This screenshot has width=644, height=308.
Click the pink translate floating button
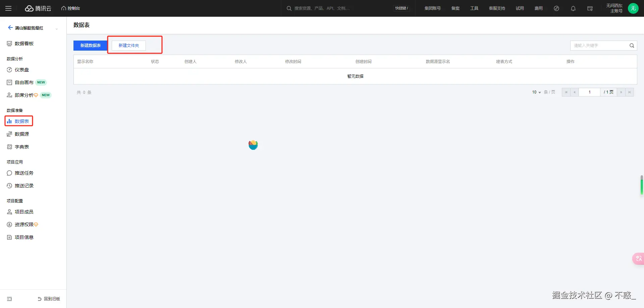[x=638, y=258]
